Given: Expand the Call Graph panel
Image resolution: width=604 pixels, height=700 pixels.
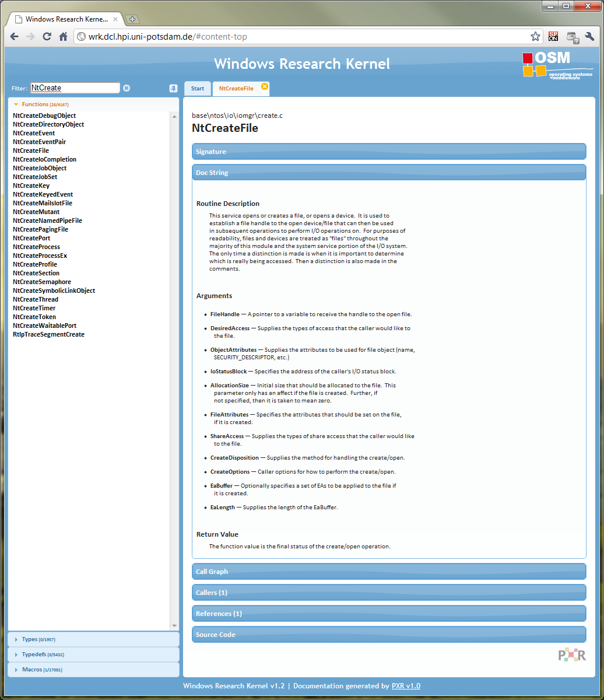Looking at the screenshot, I should (x=389, y=572).
